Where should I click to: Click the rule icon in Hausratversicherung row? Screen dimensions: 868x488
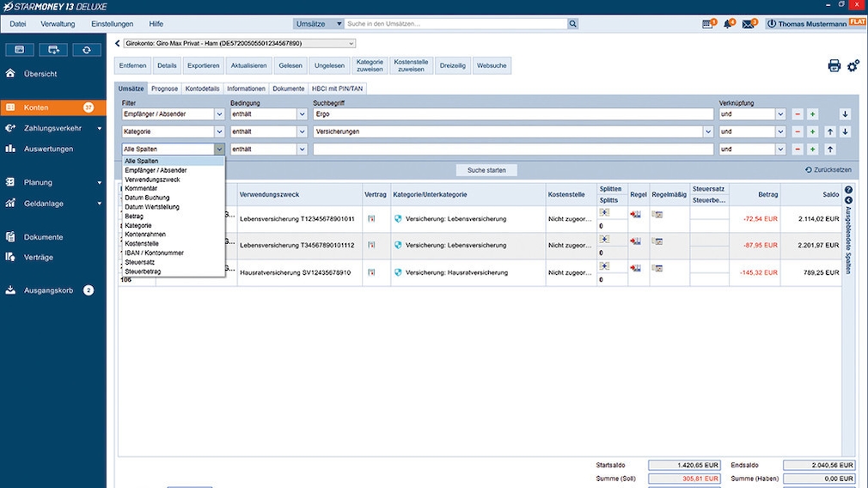pyautogui.click(x=636, y=268)
